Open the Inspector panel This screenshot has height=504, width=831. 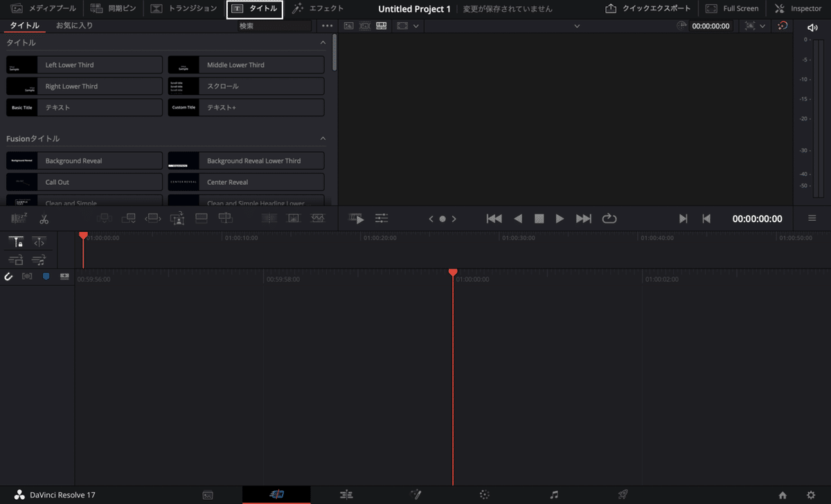tap(798, 9)
